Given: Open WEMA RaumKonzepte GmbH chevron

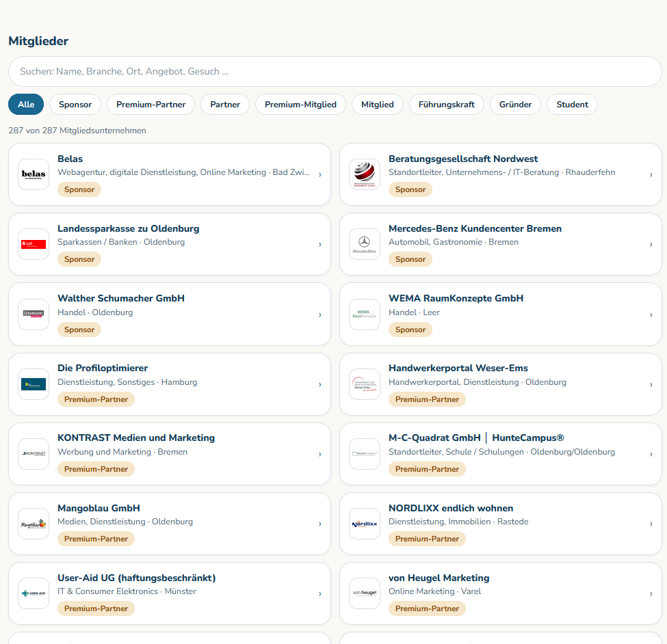Looking at the screenshot, I should pyautogui.click(x=651, y=315).
